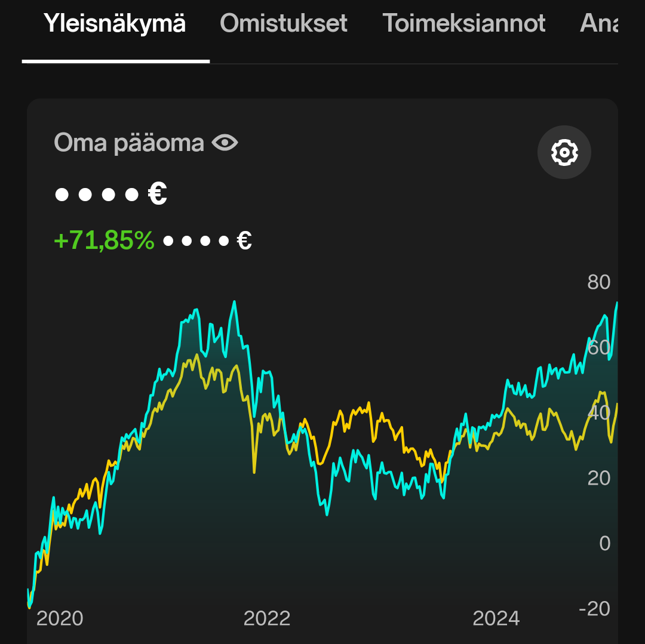The image size is (645, 644).
Task: Click the 20 y-axis label
Action: (598, 478)
